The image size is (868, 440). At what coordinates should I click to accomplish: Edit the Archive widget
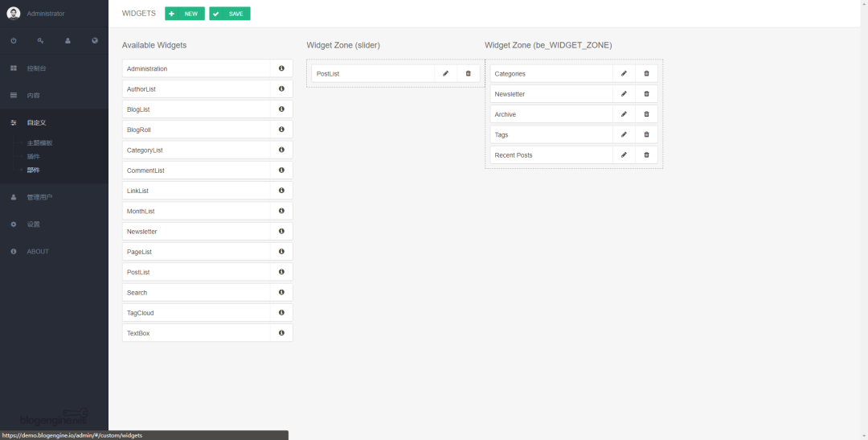click(624, 114)
